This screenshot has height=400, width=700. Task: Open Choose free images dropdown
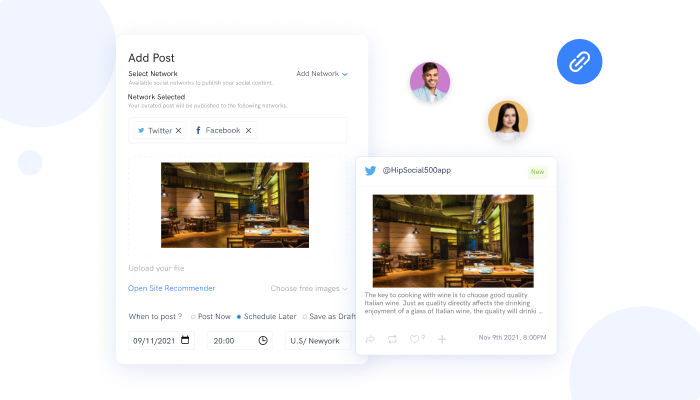coord(309,288)
